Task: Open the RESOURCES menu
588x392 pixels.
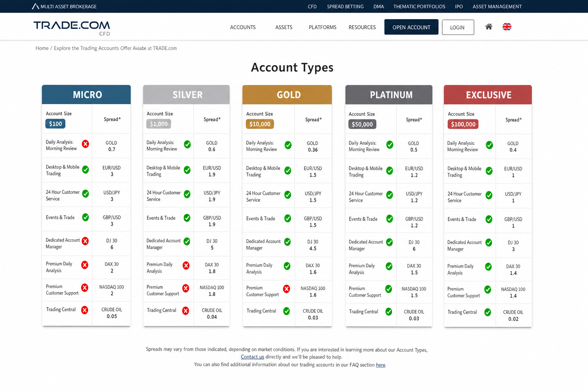Action: [362, 27]
